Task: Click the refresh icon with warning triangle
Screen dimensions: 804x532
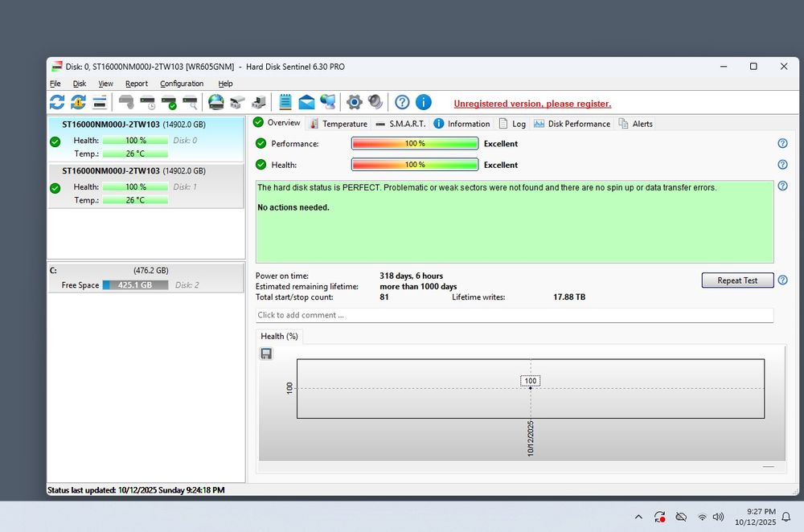Action: (78, 102)
